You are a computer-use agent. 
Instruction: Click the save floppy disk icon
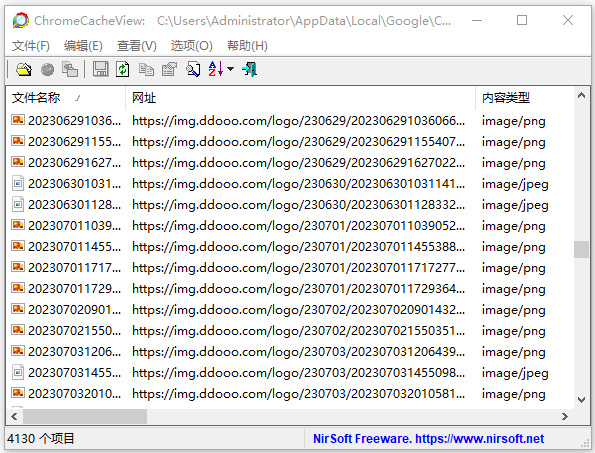pyautogui.click(x=101, y=69)
